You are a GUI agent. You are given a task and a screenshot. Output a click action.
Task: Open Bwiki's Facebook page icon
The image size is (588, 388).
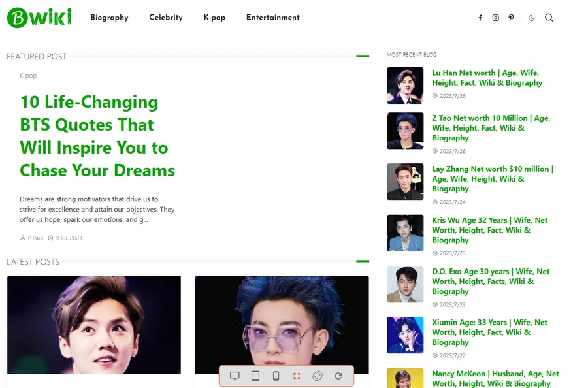480,18
